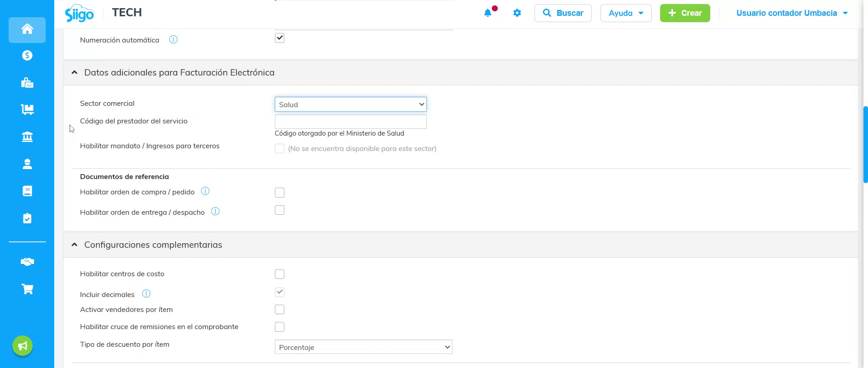Screen dimensions: 868x368
Task: Open the settings gear icon
Action: coord(517,13)
